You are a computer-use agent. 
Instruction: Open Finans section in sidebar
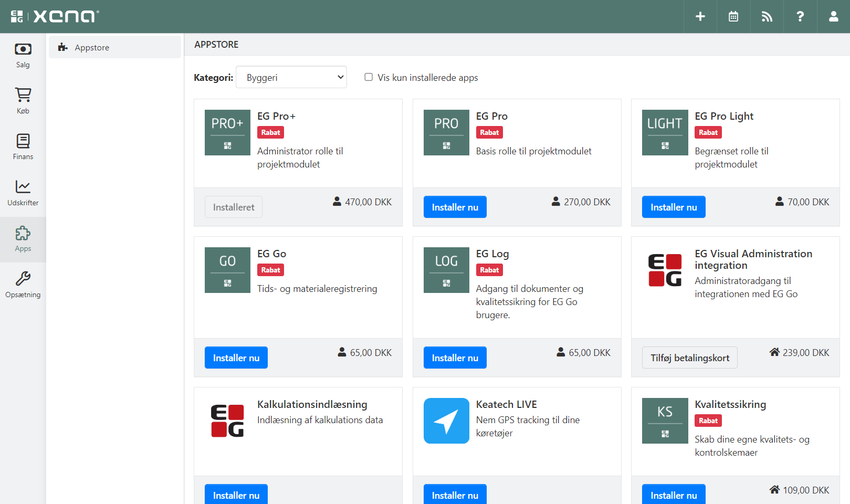(23, 147)
